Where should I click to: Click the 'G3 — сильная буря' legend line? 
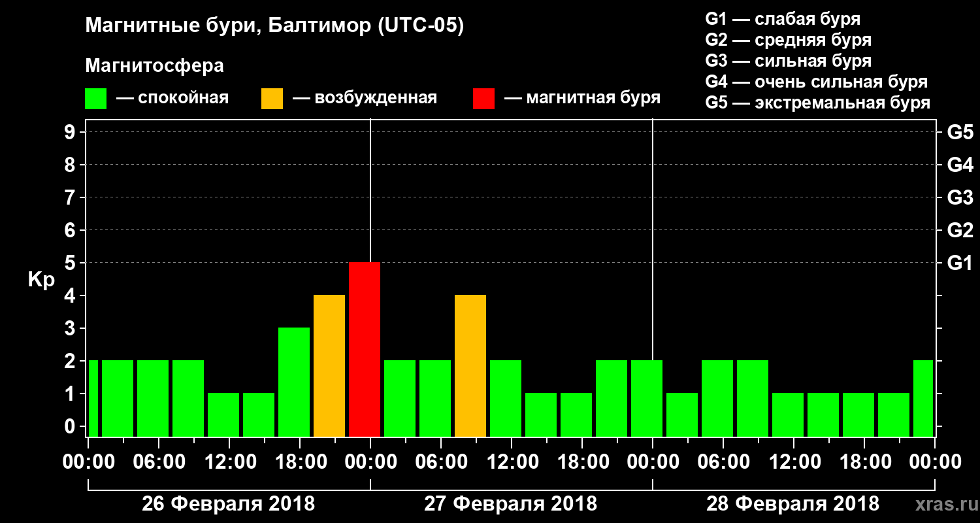click(788, 61)
